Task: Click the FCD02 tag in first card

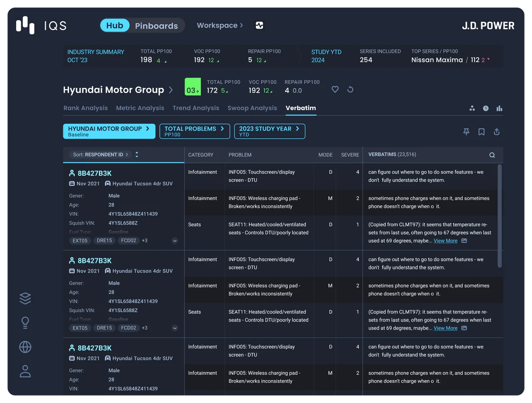Action: (128, 240)
